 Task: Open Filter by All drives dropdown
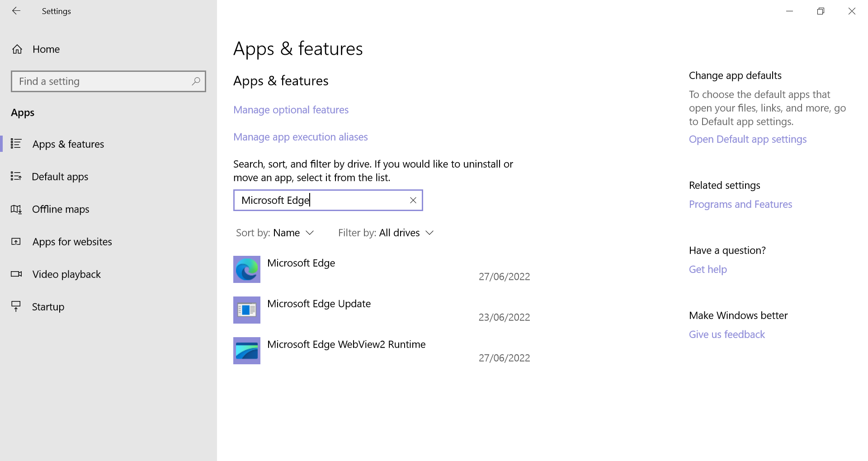tap(386, 233)
